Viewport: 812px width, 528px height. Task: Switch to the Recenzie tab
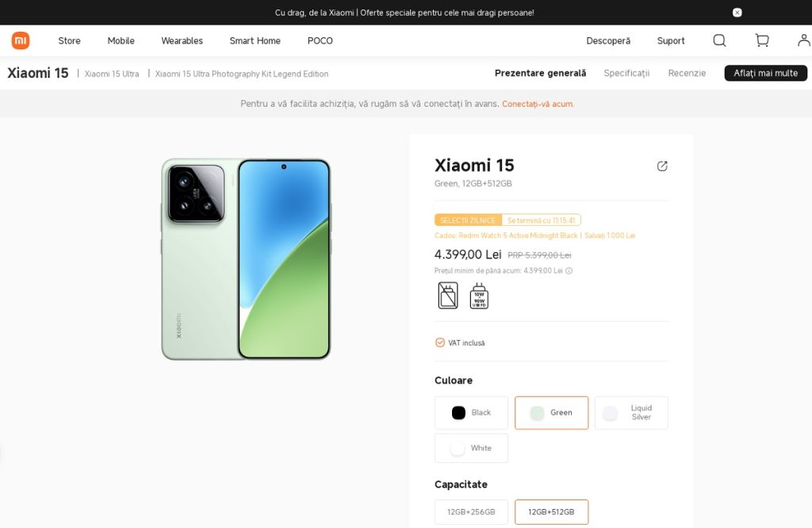(687, 73)
